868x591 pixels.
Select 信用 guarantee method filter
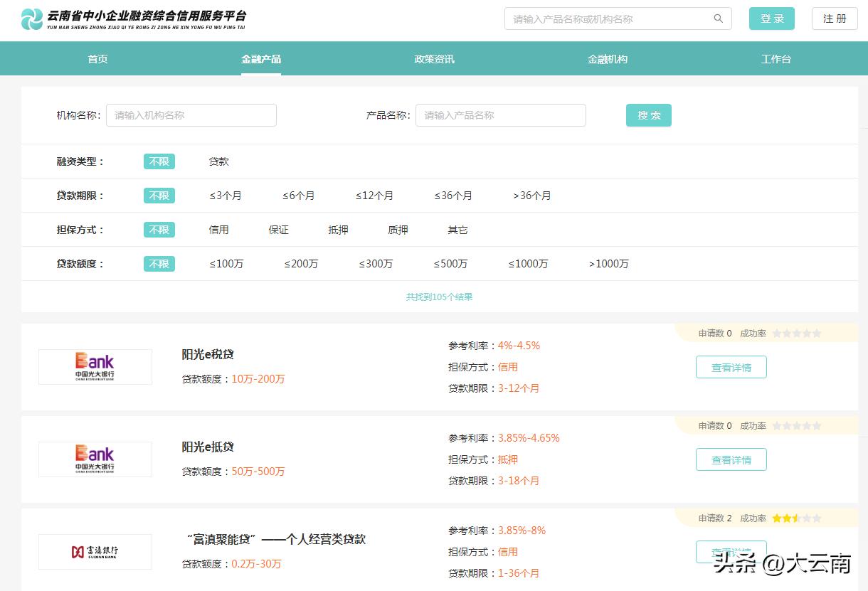pos(219,230)
